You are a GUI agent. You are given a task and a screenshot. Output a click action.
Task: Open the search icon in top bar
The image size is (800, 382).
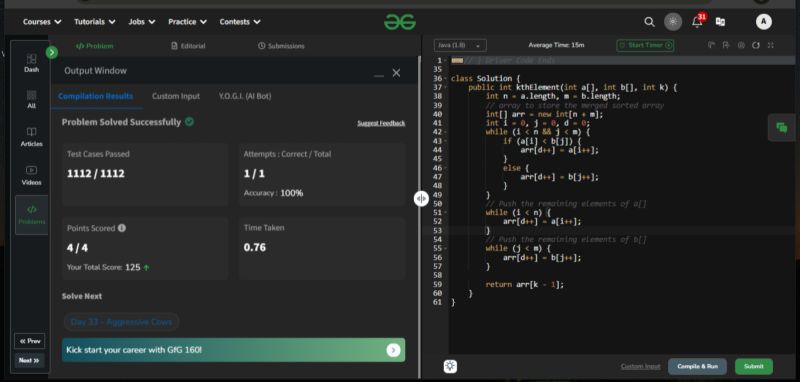[x=649, y=22]
